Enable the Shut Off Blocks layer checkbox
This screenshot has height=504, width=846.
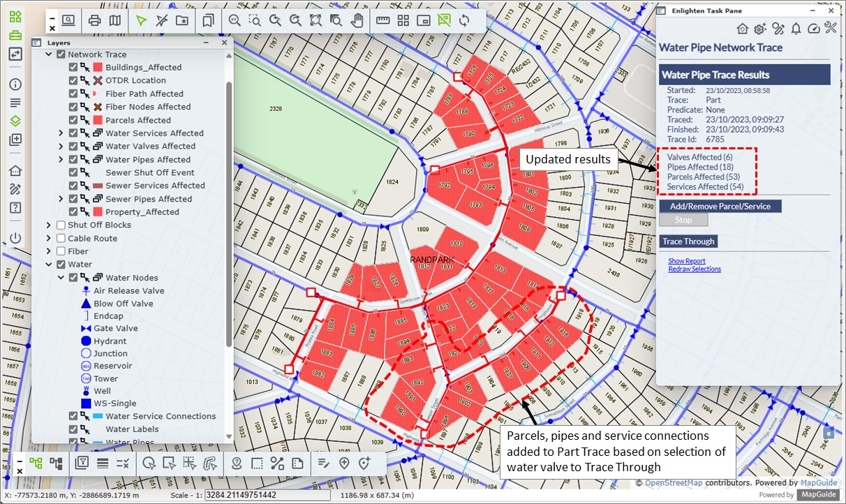pyautogui.click(x=61, y=225)
